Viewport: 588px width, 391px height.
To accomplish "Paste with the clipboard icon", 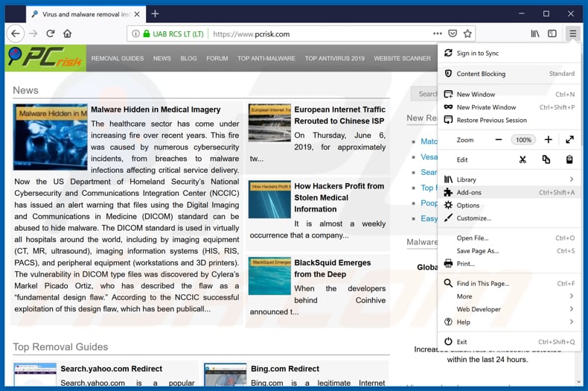I will [x=569, y=159].
